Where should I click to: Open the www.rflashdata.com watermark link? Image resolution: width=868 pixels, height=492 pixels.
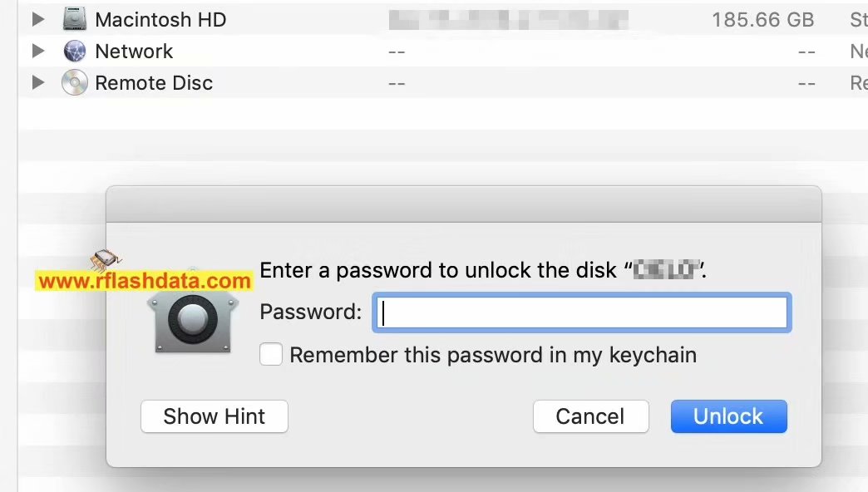(x=145, y=282)
